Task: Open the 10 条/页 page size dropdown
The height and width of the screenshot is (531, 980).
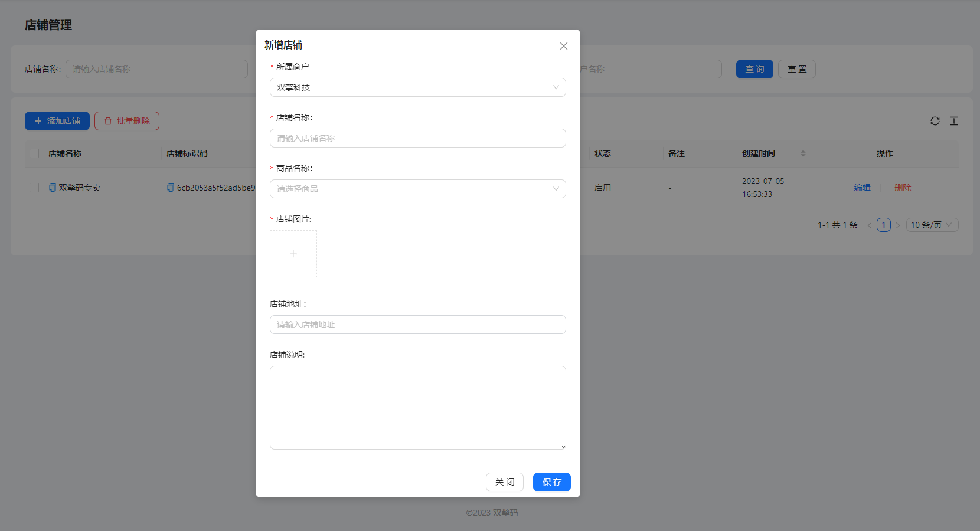Action: tap(932, 225)
